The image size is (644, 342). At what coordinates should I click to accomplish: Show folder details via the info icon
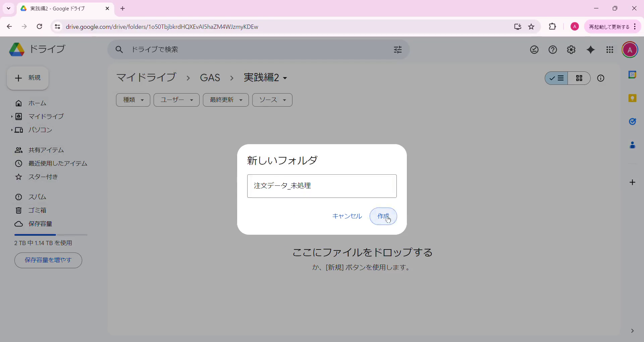click(x=601, y=78)
